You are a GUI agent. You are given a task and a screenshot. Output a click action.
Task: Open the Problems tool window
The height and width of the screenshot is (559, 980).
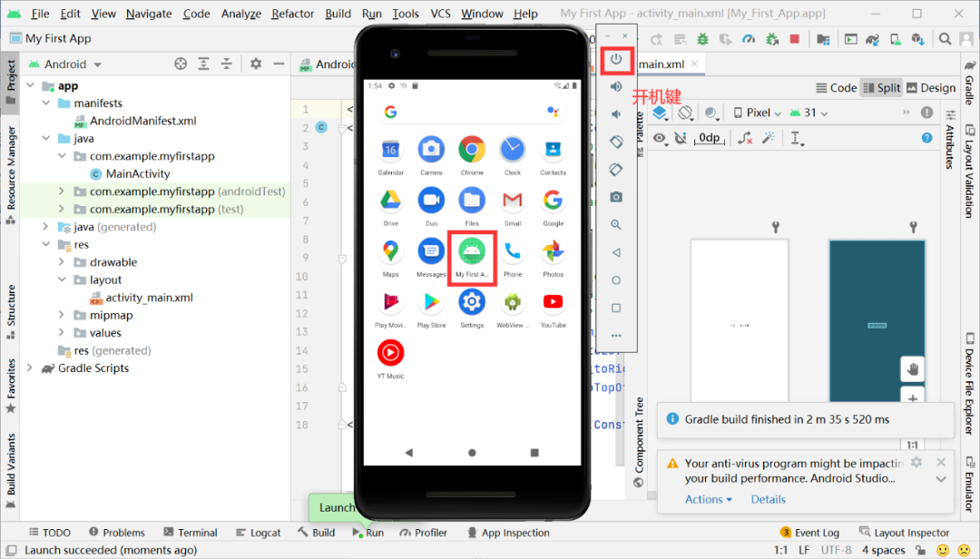[117, 533]
